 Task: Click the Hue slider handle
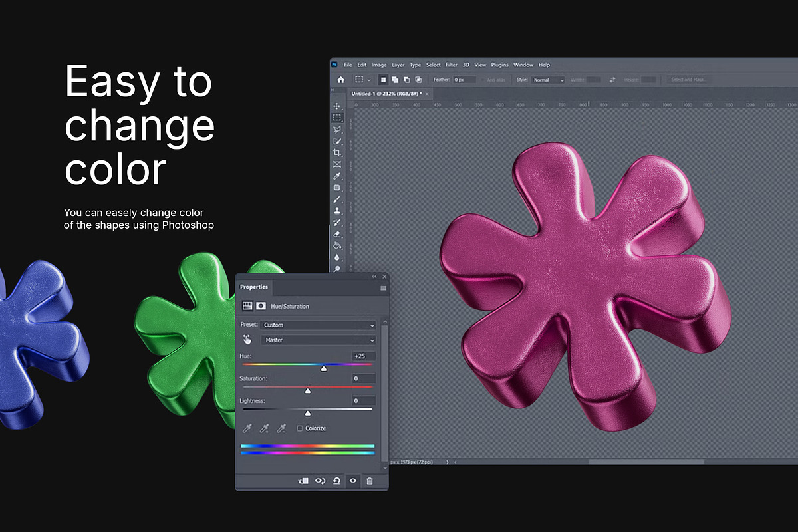pyautogui.click(x=324, y=368)
